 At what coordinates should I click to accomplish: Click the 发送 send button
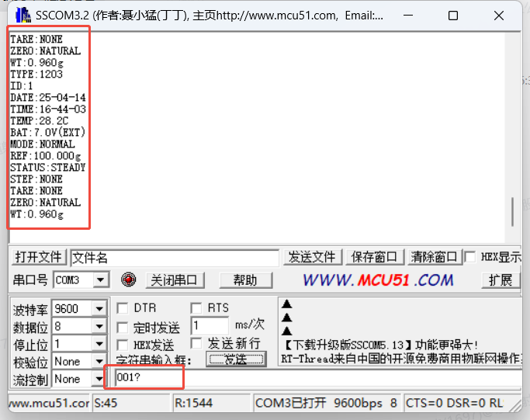point(236,359)
